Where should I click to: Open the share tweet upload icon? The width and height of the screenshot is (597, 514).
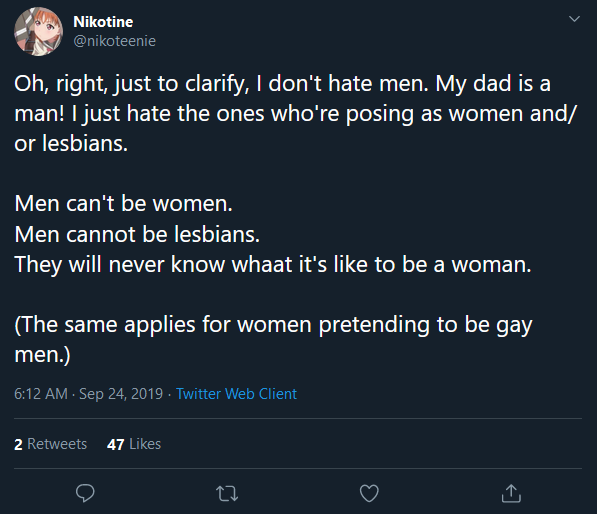coord(511,493)
